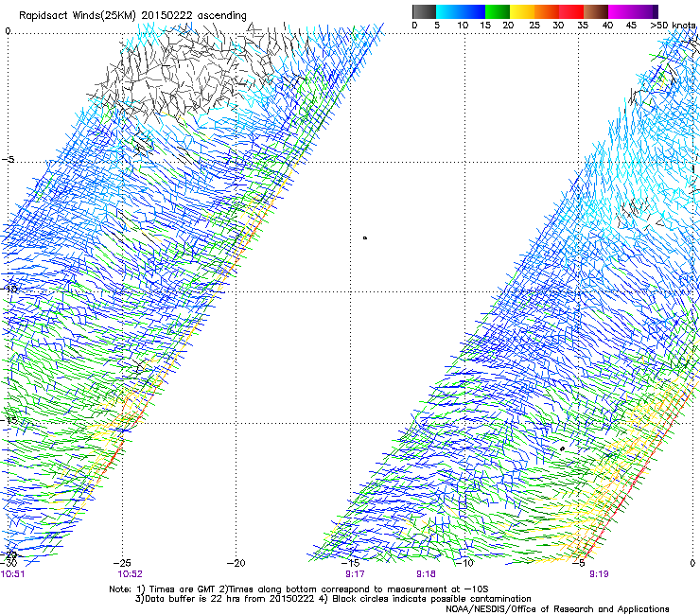Click the '9:18' purple time label
This screenshot has height=615, width=700.
pos(426,574)
